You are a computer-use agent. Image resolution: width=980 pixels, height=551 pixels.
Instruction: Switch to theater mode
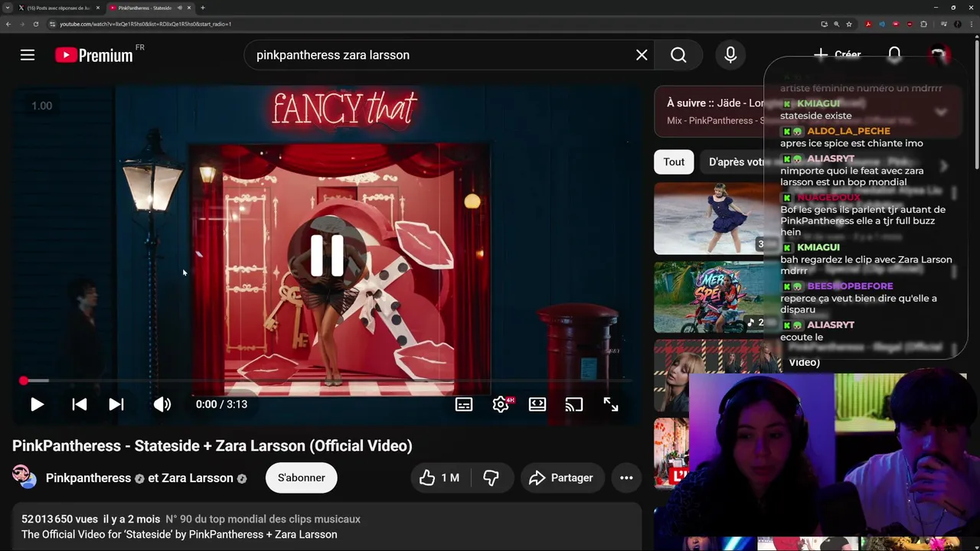click(537, 404)
